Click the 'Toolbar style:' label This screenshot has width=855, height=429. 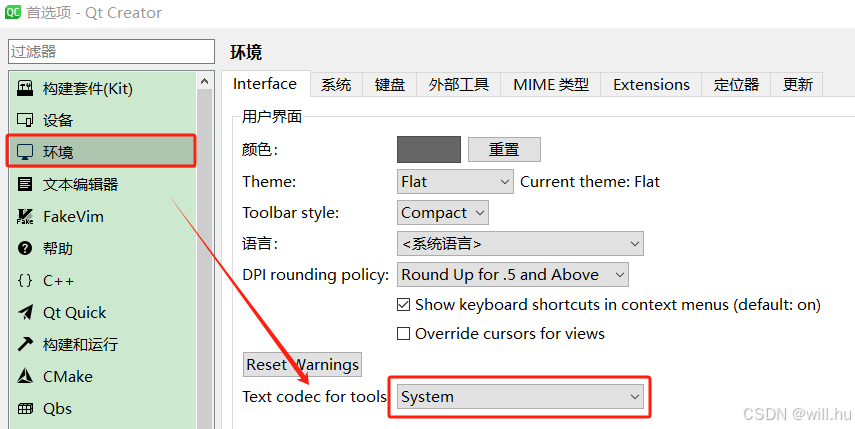coord(291,213)
